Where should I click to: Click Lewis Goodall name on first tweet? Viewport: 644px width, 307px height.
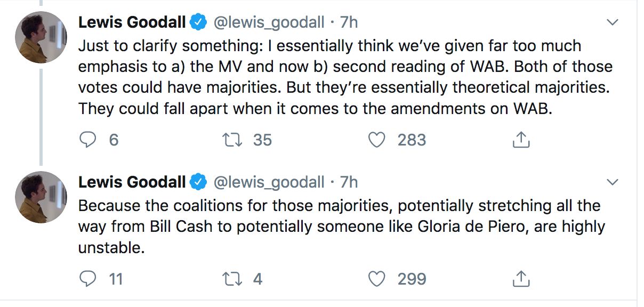click(x=132, y=22)
